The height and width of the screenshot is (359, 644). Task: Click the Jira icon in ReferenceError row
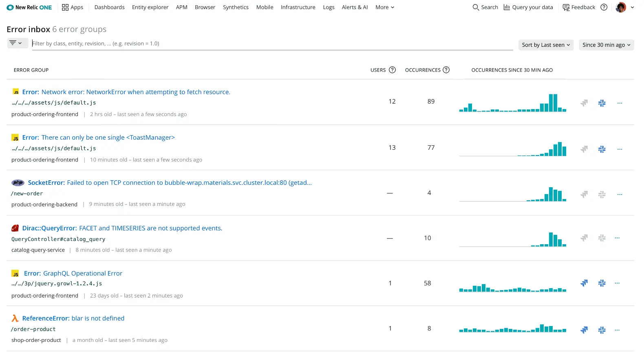(x=584, y=330)
